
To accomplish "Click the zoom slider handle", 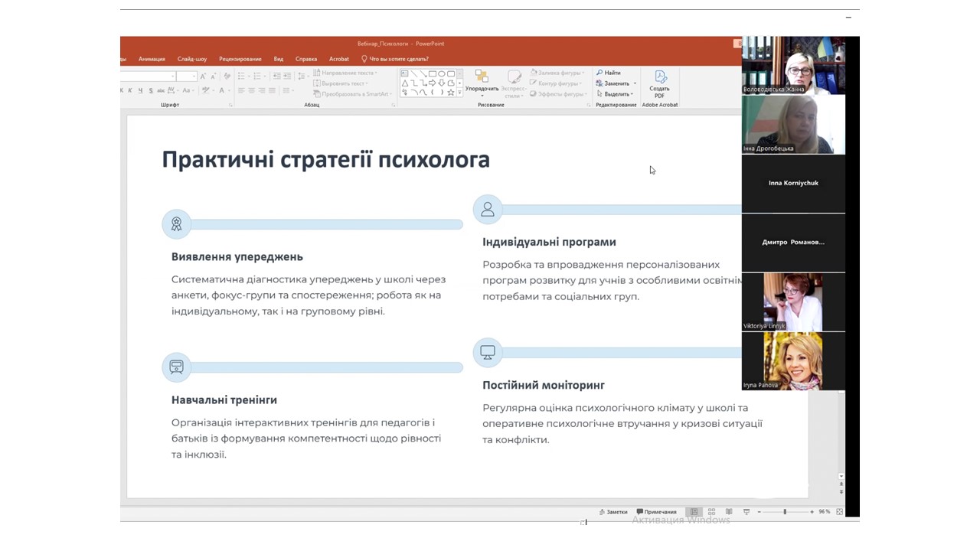I will [x=785, y=512].
